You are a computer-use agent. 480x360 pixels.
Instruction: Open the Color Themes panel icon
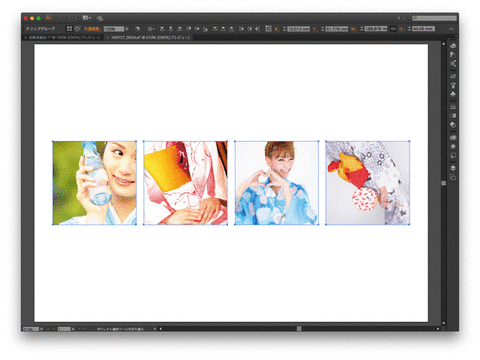(453, 63)
